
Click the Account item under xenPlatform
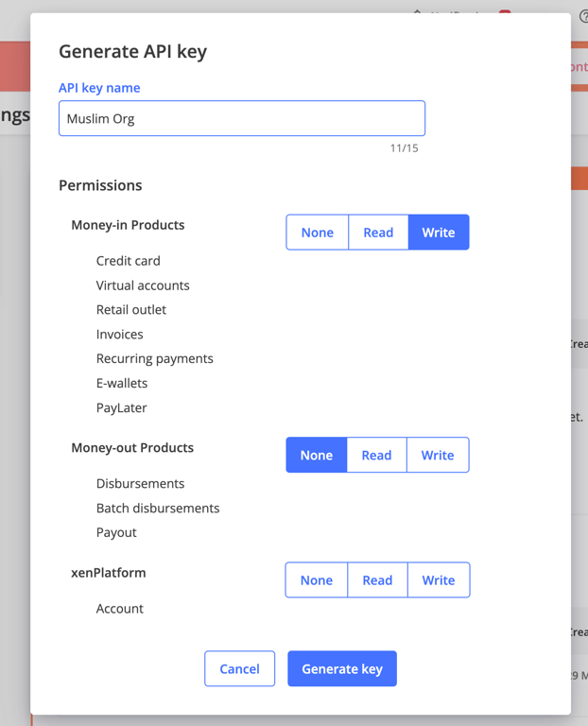tap(120, 609)
